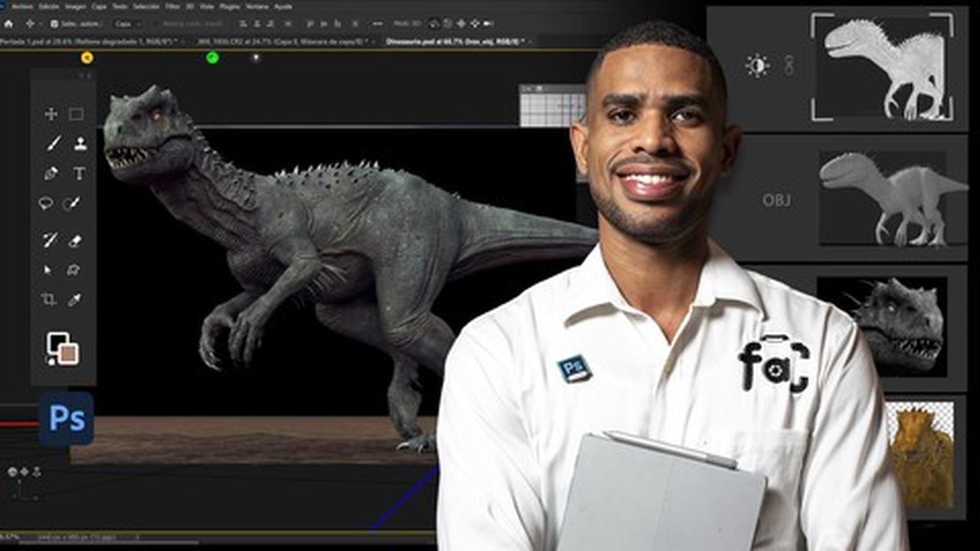Screen dimensions: 980x551
Task: Click the green marker on the ruler
Action: 212,57
